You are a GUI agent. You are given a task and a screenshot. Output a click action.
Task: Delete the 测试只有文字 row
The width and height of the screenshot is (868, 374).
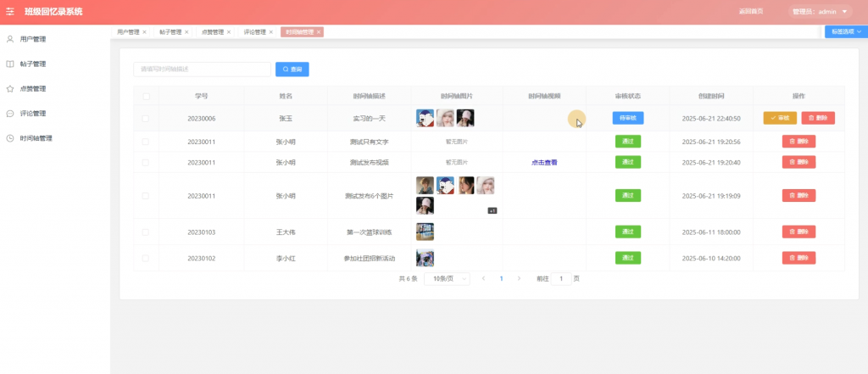coord(798,142)
